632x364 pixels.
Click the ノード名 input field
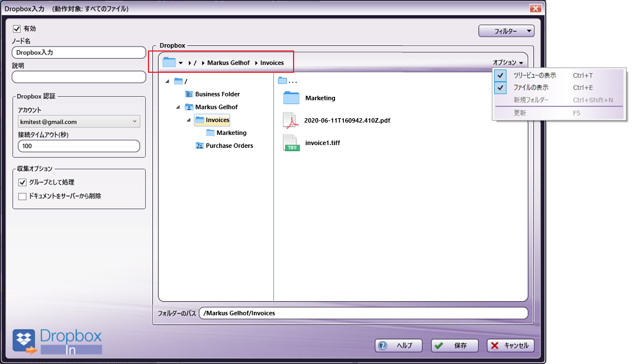79,52
